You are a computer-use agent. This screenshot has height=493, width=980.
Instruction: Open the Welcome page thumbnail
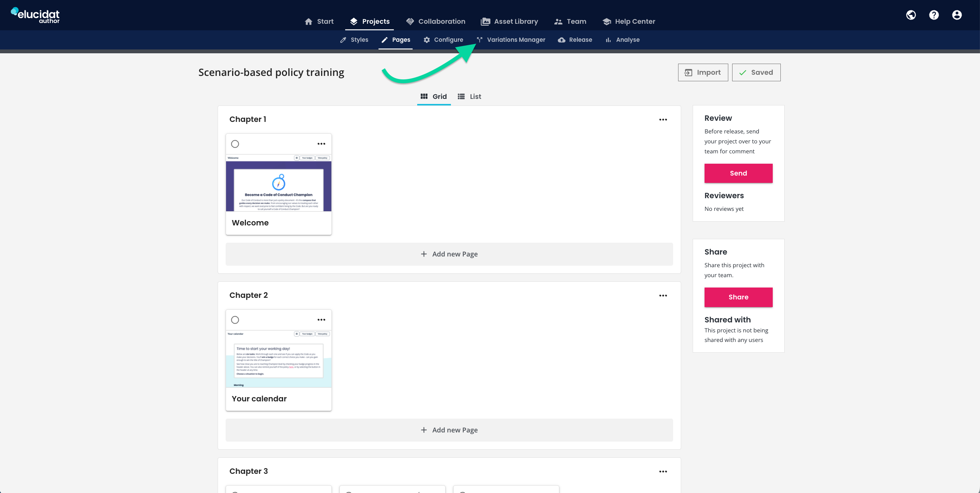coord(279,183)
